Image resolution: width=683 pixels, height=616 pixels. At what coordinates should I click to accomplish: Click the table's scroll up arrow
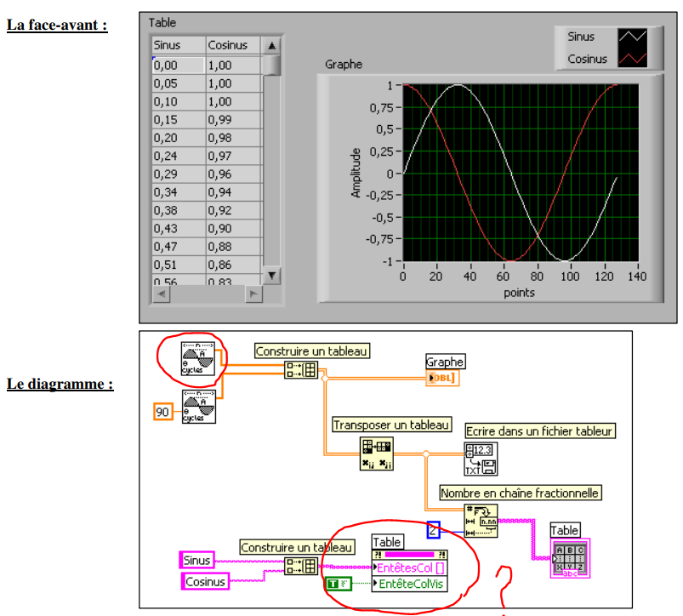click(271, 45)
